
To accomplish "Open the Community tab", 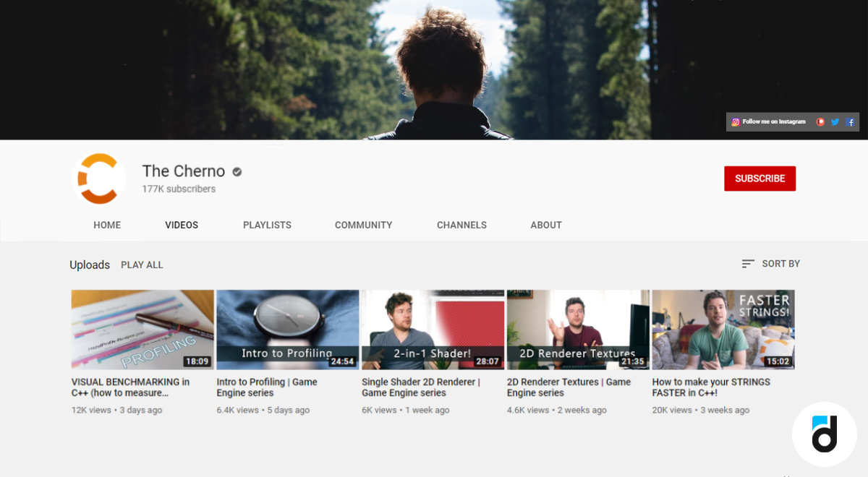I will tap(363, 225).
